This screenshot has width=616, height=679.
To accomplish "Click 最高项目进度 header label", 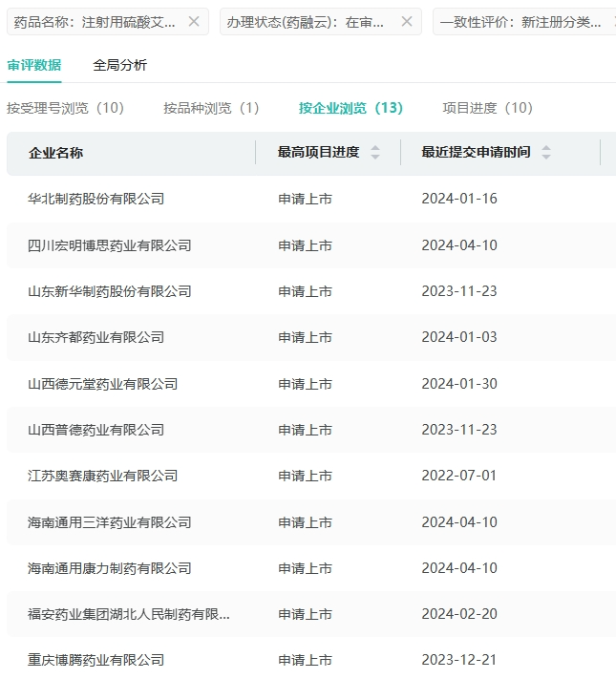I will click(318, 153).
